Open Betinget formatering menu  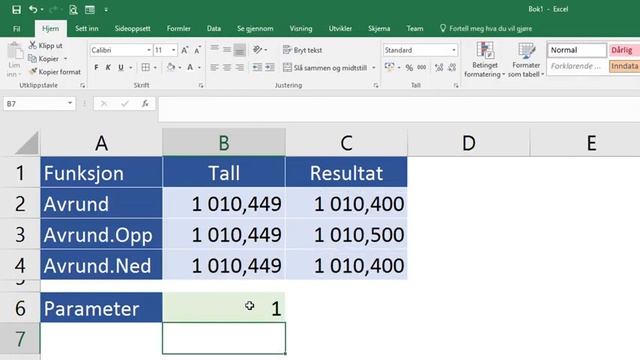coord(484,60)
